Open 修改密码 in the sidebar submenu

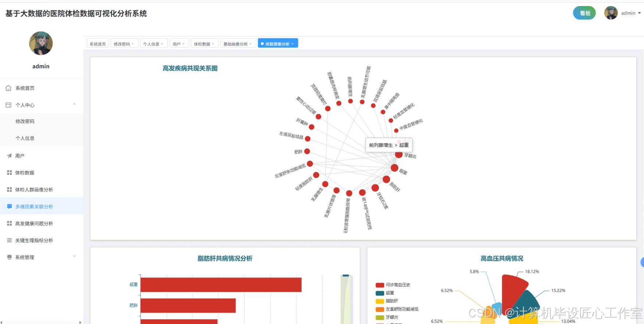[25, 121]
